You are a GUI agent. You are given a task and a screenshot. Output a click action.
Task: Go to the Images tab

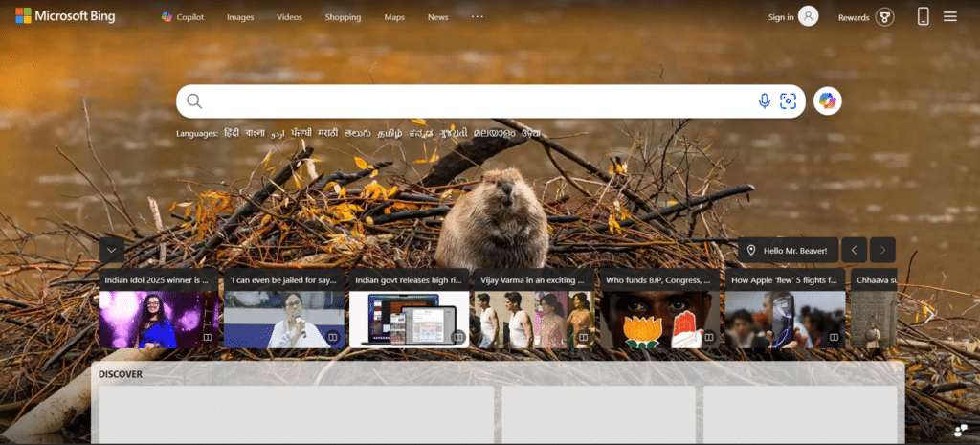coord(240,17)
